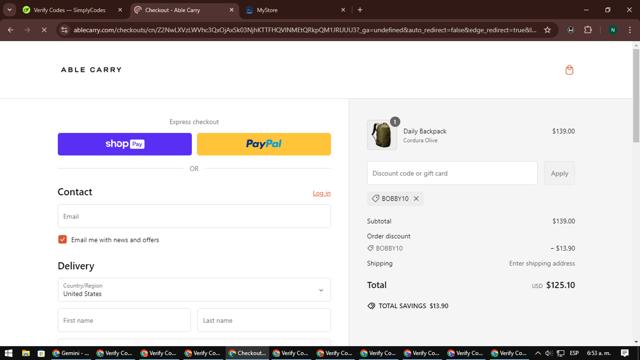Close the Verify Codes SimplyCodes tab
The height and width of the screenshot is (360, 640).
120,10
